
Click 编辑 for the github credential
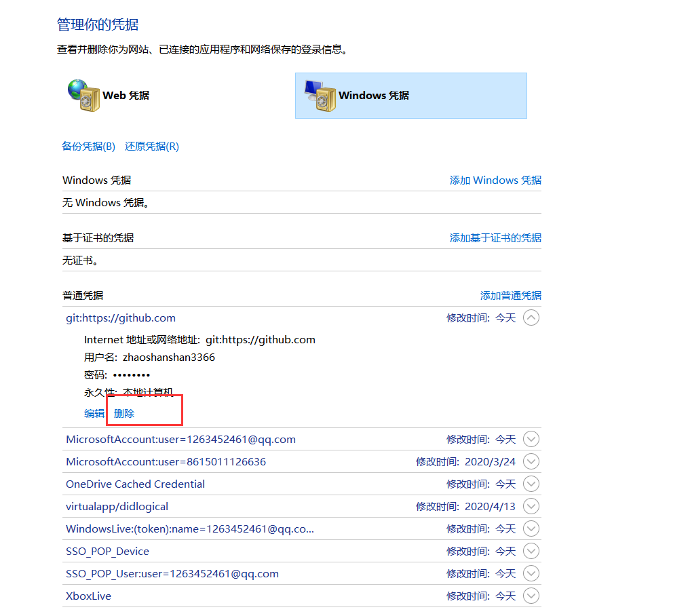pos(94,414)
